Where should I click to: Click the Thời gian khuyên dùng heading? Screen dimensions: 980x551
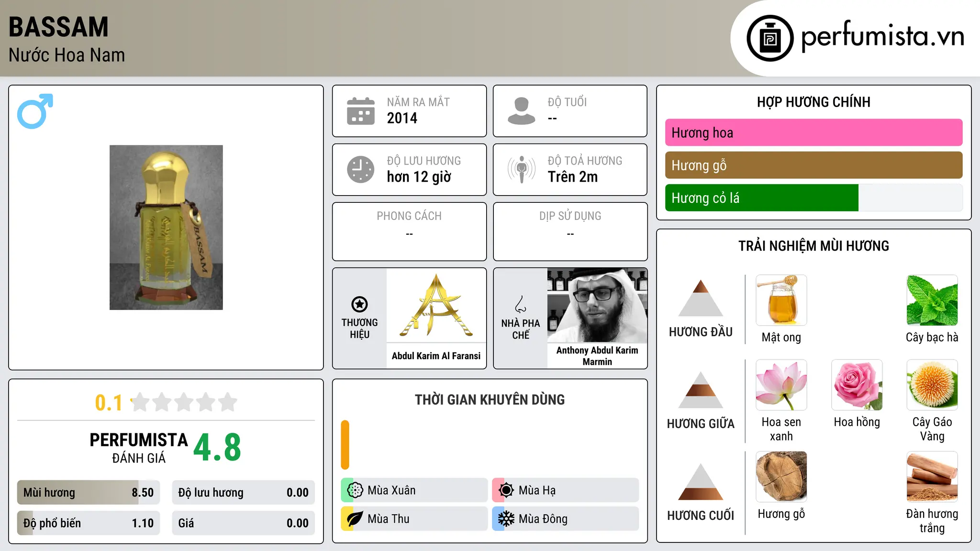click(x=490, y=399)
